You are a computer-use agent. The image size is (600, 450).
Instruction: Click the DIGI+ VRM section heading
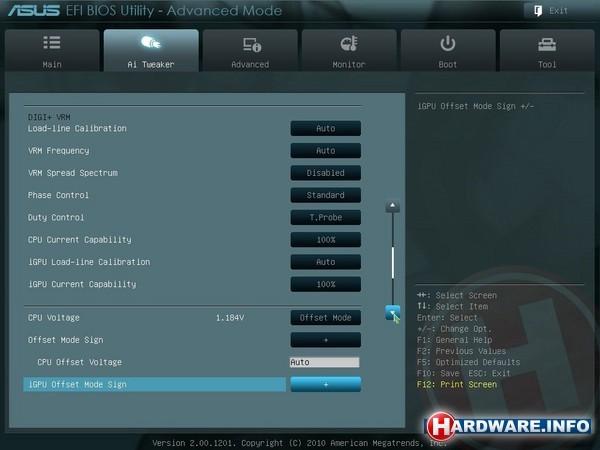49,117
